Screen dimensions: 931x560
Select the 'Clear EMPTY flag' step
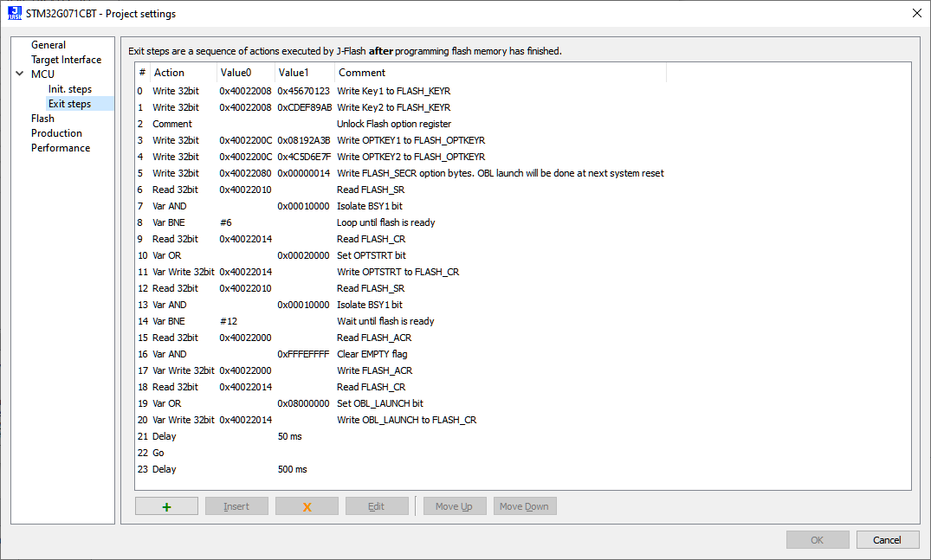pyautogui.click(x=401, y=354)
